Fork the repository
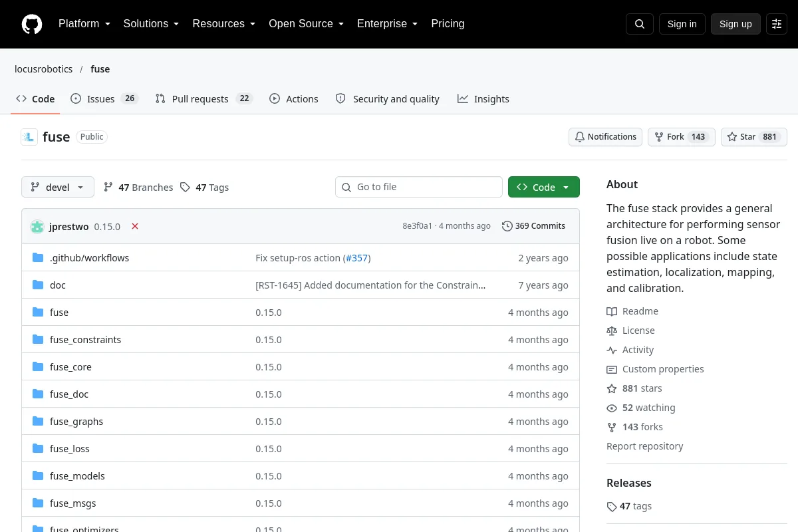 pos(681,137)
